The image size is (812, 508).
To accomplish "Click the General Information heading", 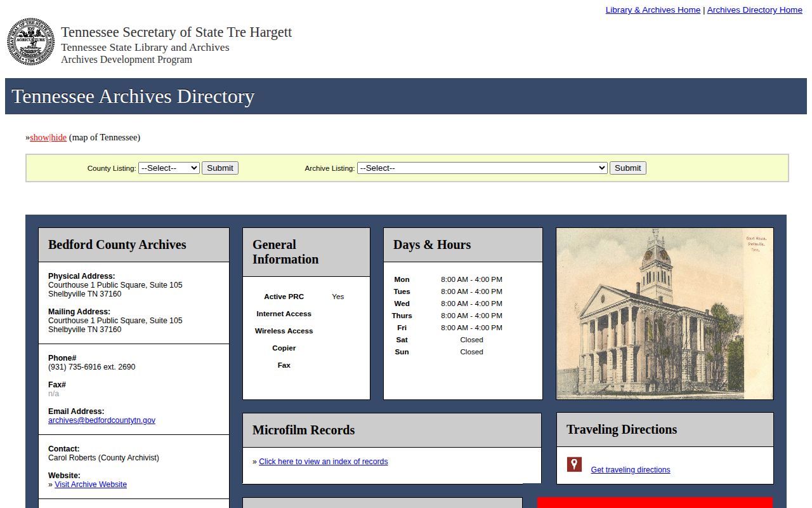I will point(285,252).
